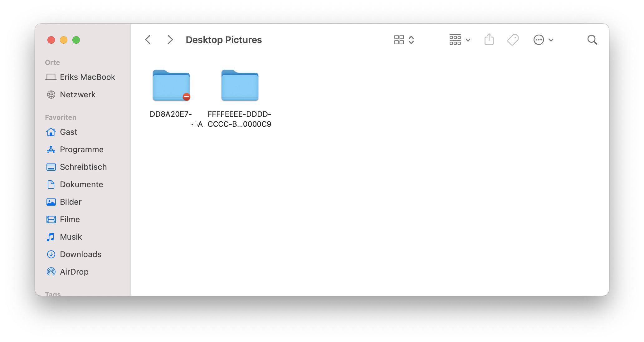
Task: Click the Tags toolbar icon
Action: pos(513,40)
